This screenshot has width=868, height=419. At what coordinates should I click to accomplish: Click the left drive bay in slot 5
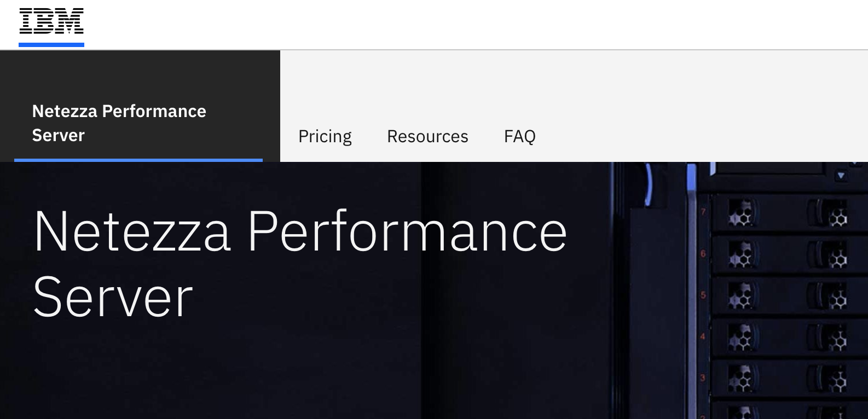click(742, 297)
